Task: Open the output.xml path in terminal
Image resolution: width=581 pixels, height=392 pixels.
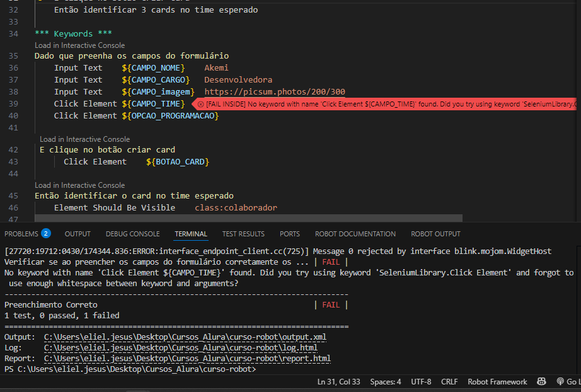Action: pos(185,337)
